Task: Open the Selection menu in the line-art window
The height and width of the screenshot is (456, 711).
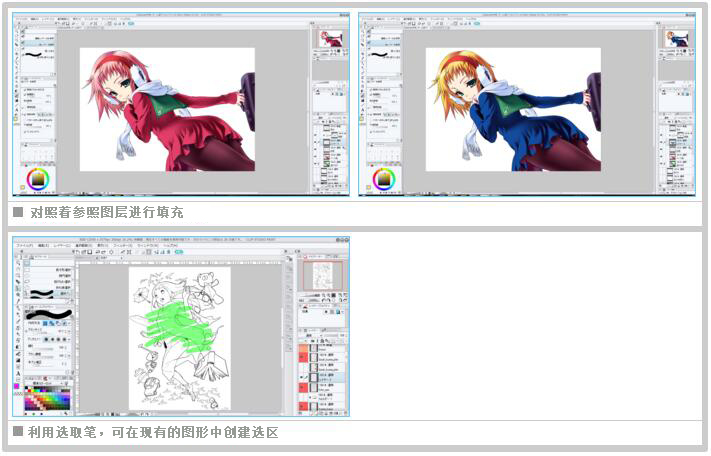Action: pyautogui.click(x=83, y=245)
